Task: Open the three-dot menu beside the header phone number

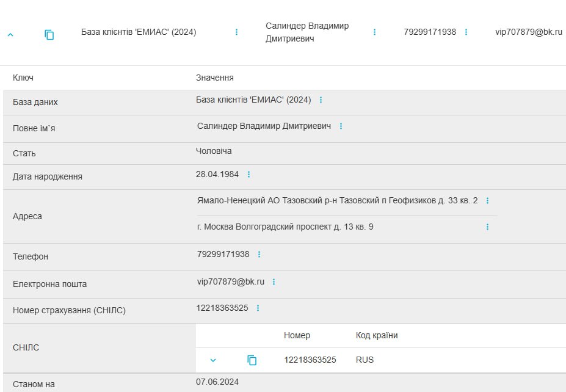Action: pyautogui.click(x=466, y=32)
